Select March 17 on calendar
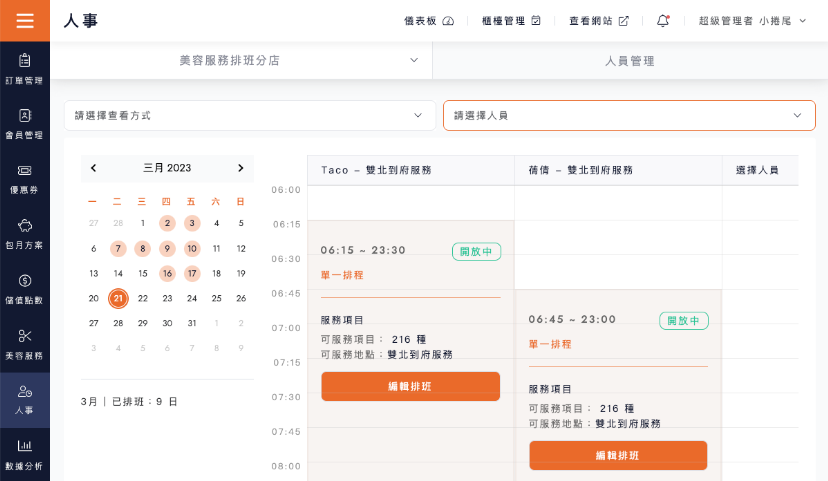 [x=192, y=273]
